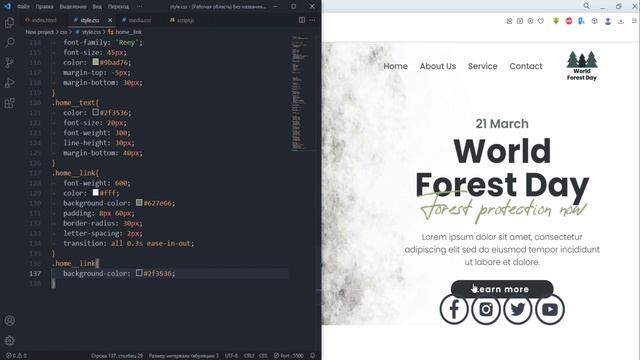Change the CRLF end of line setting
This screenshot has width=640, height=360.
249,356
